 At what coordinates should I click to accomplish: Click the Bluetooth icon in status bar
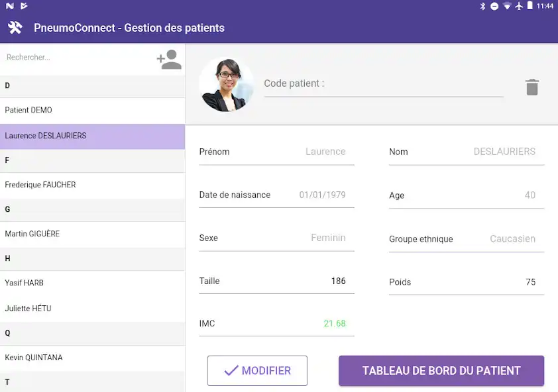tap(483, 6)
